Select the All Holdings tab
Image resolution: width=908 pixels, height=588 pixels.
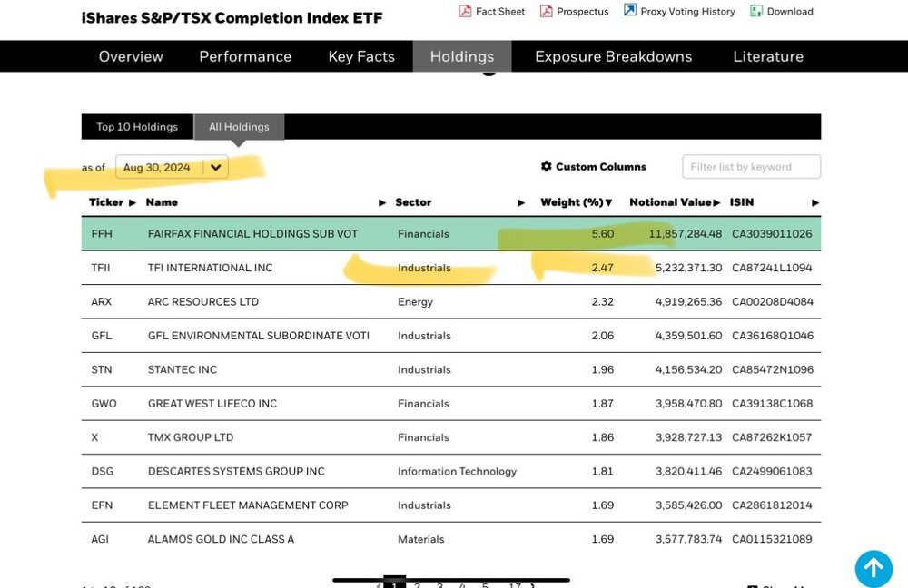coord(239,127)
